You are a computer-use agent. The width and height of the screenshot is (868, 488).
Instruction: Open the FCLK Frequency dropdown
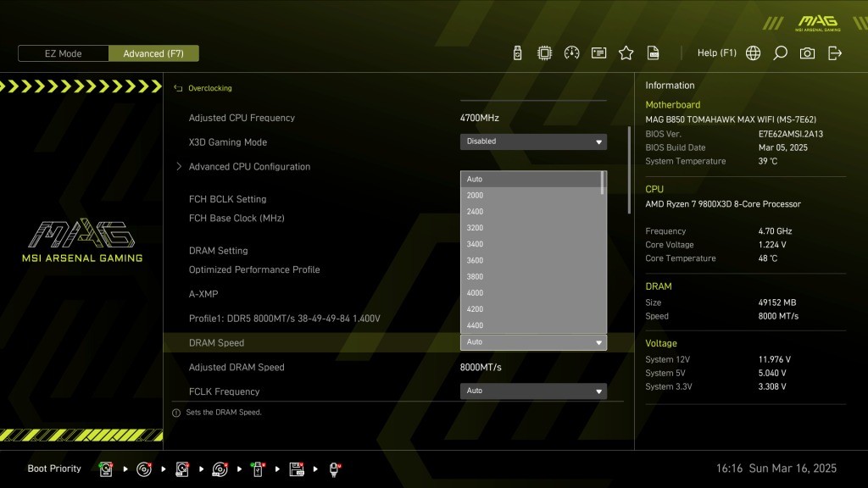point(533,391)
